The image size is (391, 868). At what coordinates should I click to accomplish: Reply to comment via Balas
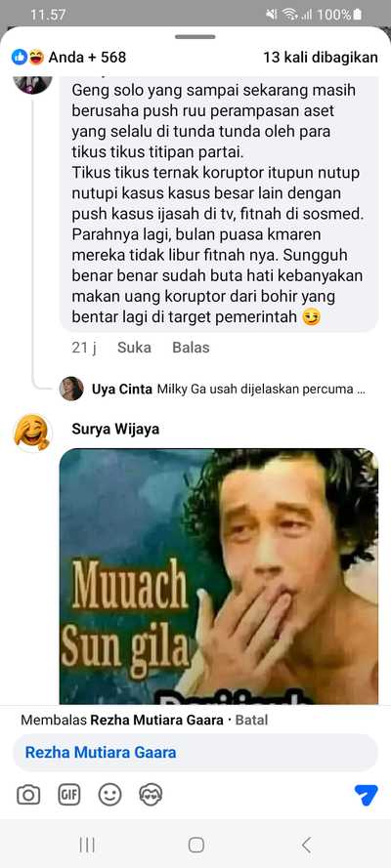[x=191, y=348]
